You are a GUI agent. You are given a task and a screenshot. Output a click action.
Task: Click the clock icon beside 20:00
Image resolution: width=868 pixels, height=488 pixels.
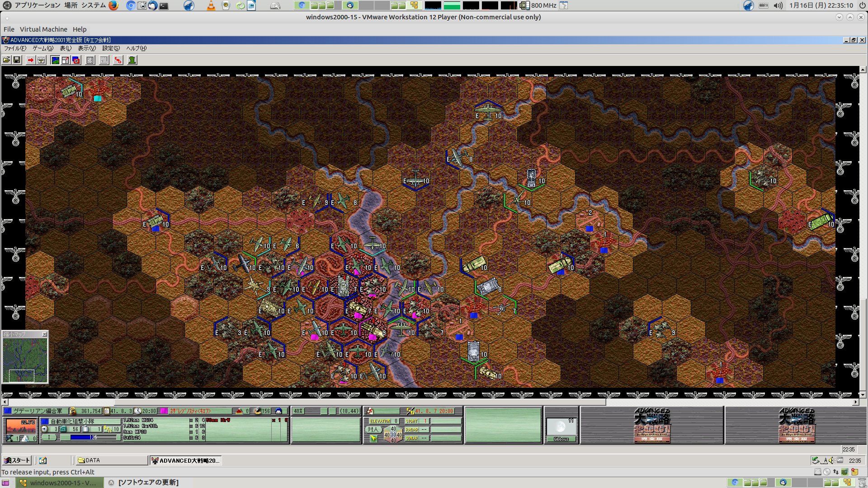point(138,411)
